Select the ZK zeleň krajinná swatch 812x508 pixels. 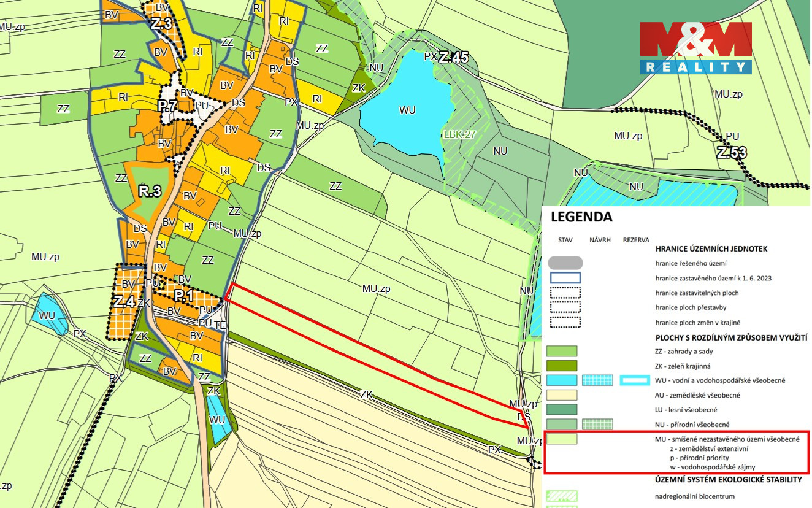coord(562,366)
